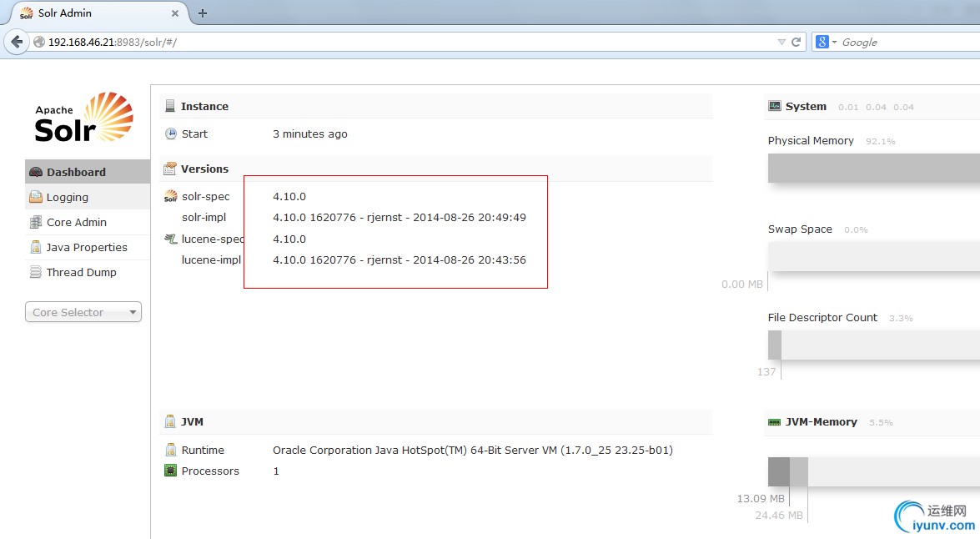The width and height of the screenshot is (980, 539).
Task: Open a new browser tab
Action: pos(203,13)
